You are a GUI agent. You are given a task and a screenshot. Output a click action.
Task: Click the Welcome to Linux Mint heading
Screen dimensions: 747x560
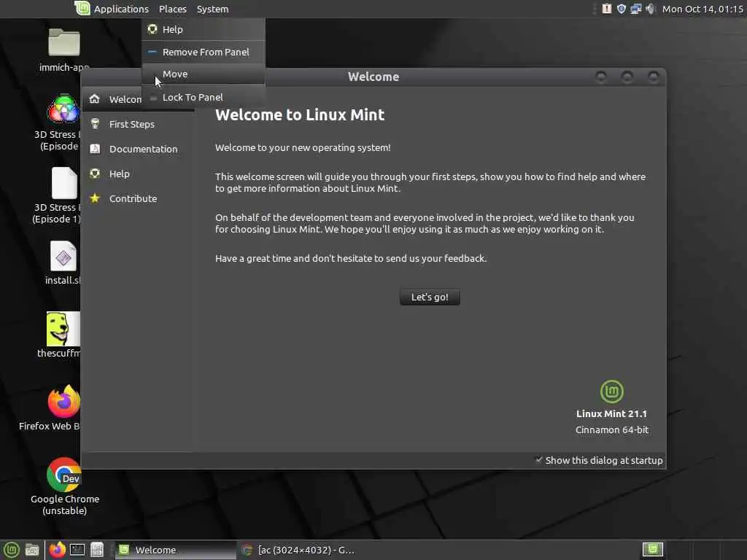pyautogui.click(x=300, y=114)
